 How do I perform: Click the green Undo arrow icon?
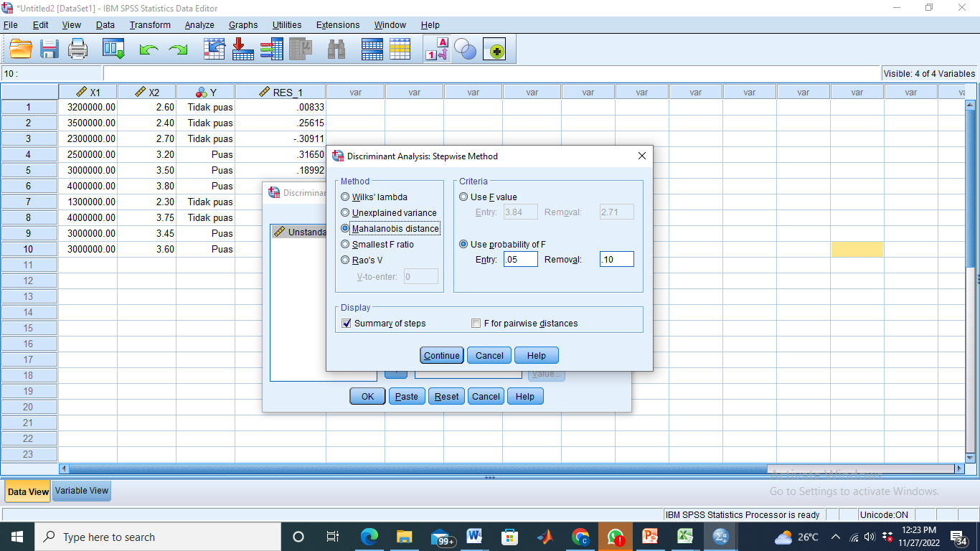point(149,50)
